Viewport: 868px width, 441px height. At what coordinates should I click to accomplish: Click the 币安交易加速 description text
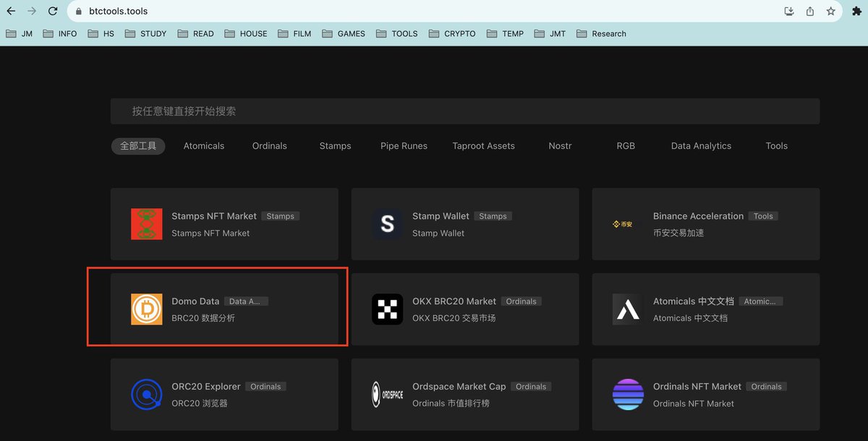[x=678, y=233]
